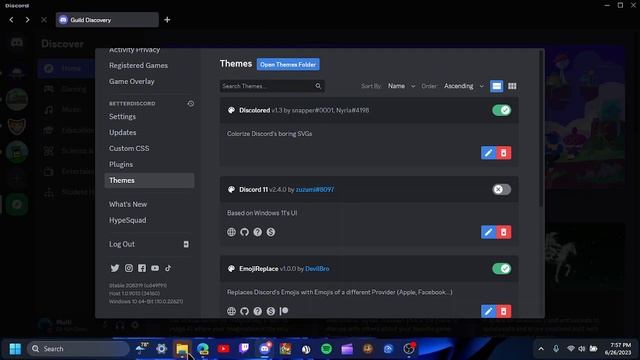Open the Windows Start menu
This screenshot has height=360, width=640.
tap(15, 349)
